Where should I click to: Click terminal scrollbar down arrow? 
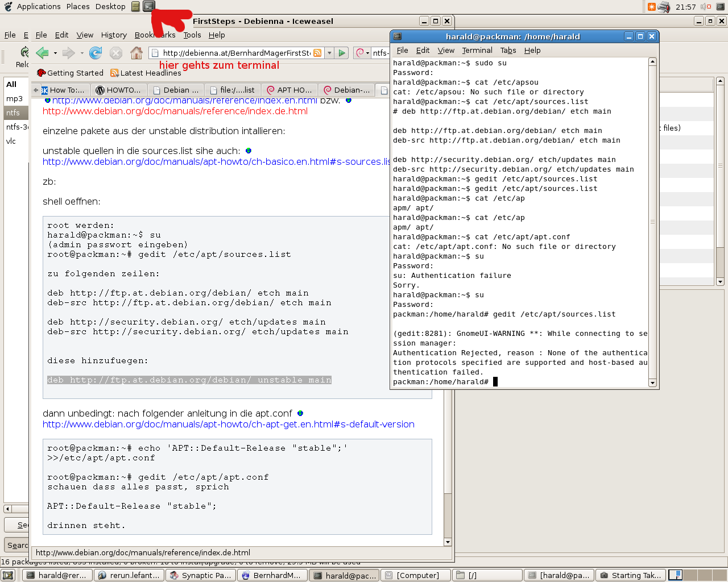[652, 383]
